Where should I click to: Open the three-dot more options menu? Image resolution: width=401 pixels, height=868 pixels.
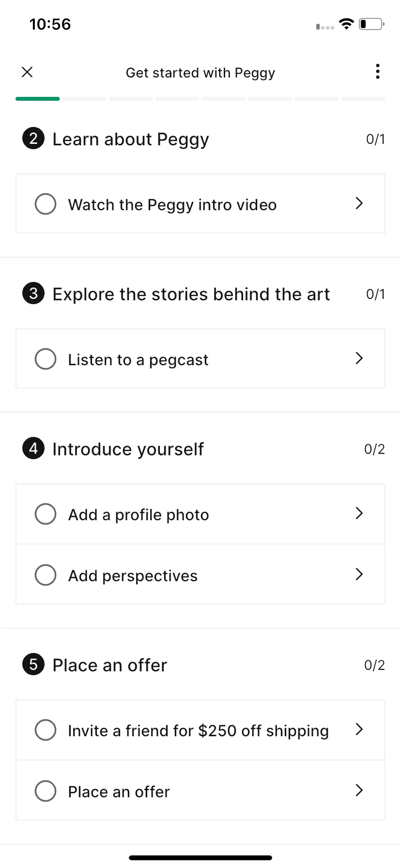(378, 72)
